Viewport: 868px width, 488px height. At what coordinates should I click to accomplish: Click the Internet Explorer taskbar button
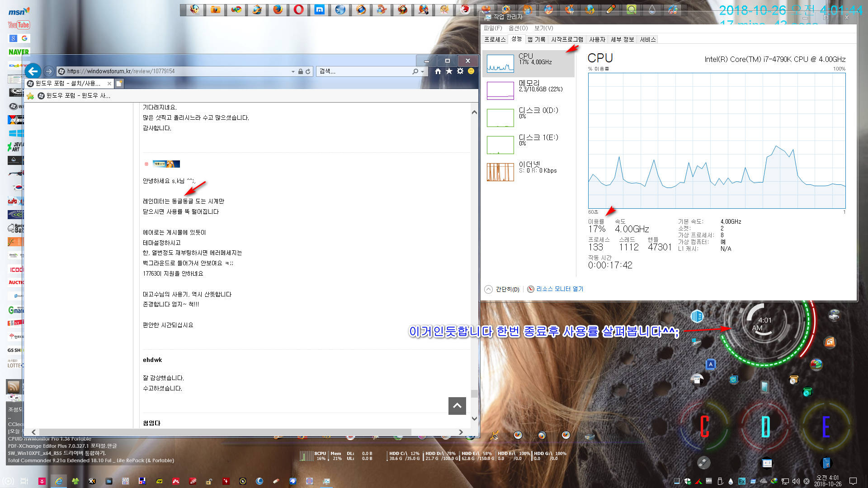59,481
